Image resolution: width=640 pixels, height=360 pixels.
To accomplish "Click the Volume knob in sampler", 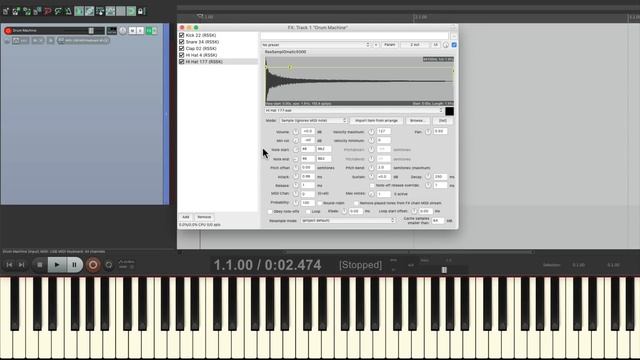I will tap(296, 132).
